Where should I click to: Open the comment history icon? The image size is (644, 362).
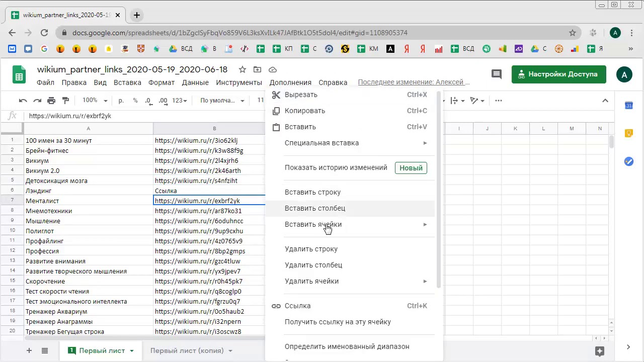click(497, 74)
